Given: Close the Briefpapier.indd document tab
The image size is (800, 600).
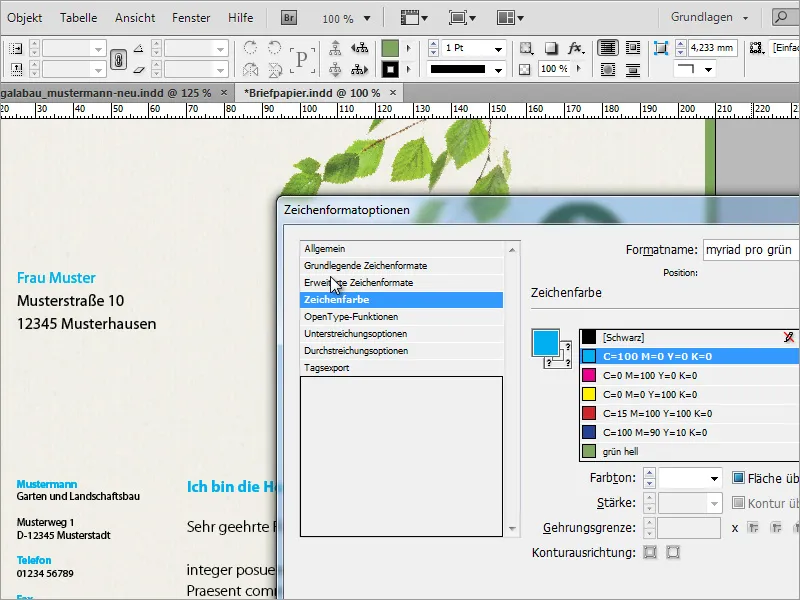Looking at the screenshot, I should tap(393, 92).
